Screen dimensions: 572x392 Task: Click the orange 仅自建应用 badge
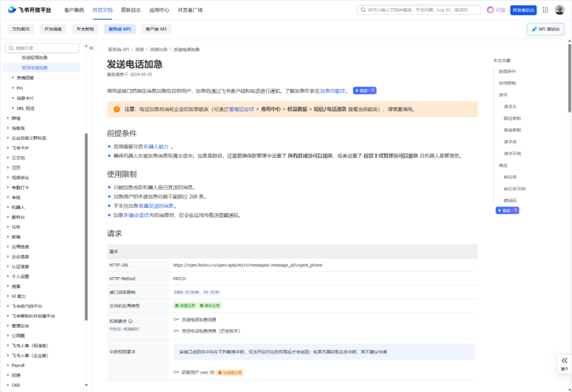pyautogui.click(x=231, y=372)
